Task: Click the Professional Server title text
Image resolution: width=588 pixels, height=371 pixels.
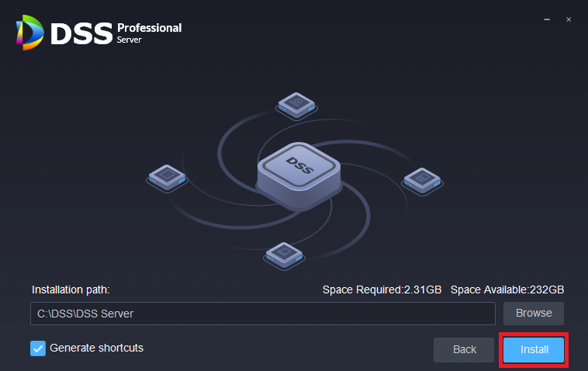Action: [x=149, y=33]
